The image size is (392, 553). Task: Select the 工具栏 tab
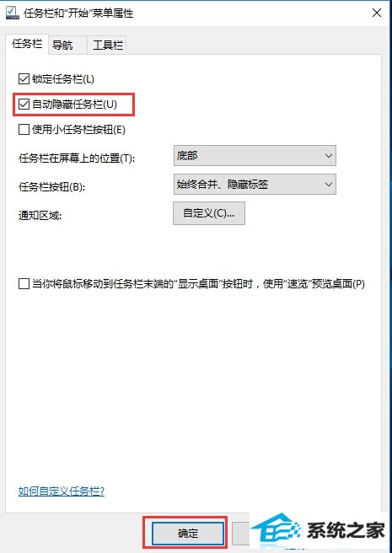tap(108, 46)
